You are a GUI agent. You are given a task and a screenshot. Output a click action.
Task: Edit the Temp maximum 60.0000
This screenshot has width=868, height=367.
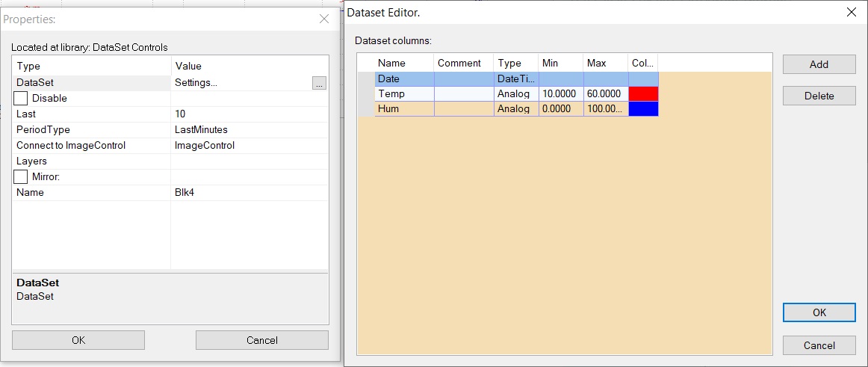[606, 94]
